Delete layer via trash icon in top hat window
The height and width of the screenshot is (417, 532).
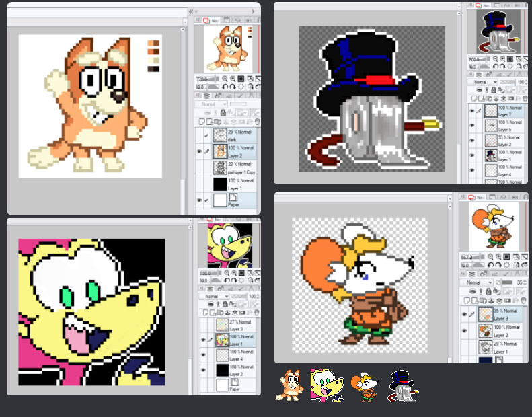[525, 98]
